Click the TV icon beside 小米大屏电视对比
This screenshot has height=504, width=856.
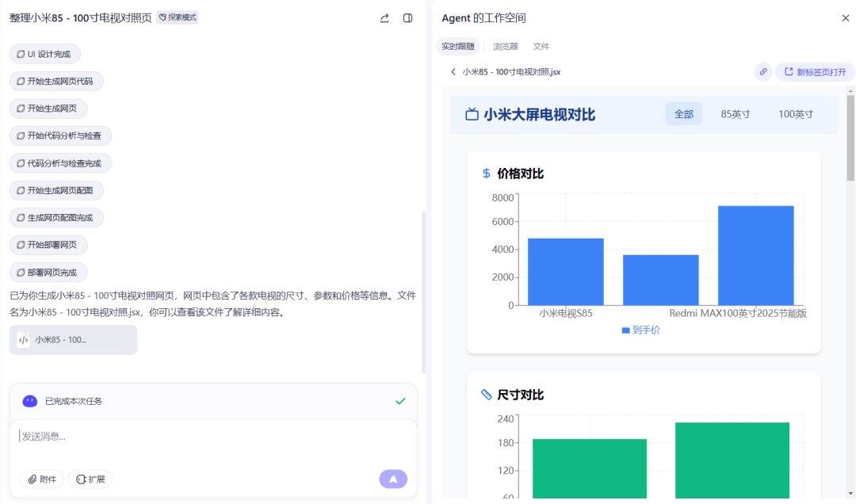tap(472, 115)
